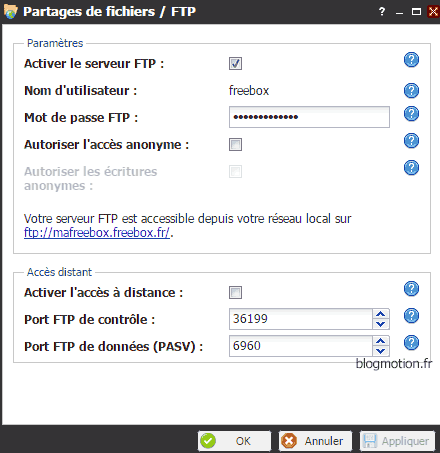Increase PASV data port with up arrow
Screen dimensions: 440x453
pos(381,341)
